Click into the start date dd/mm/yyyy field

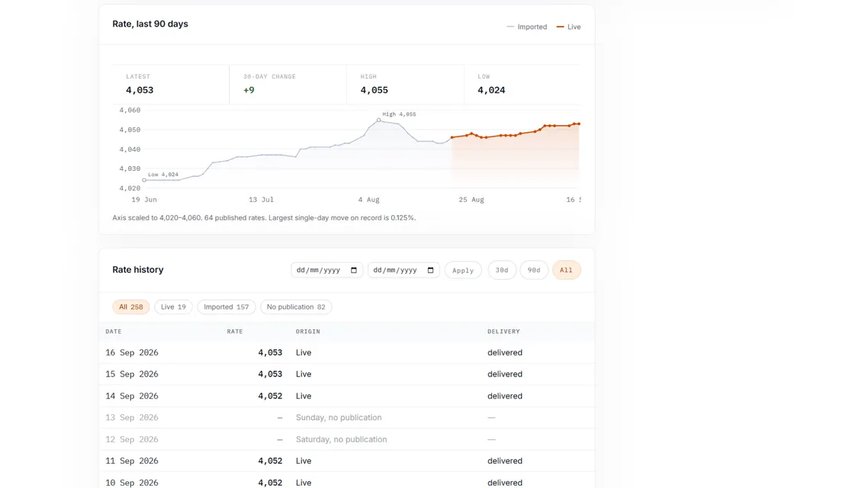326,270
